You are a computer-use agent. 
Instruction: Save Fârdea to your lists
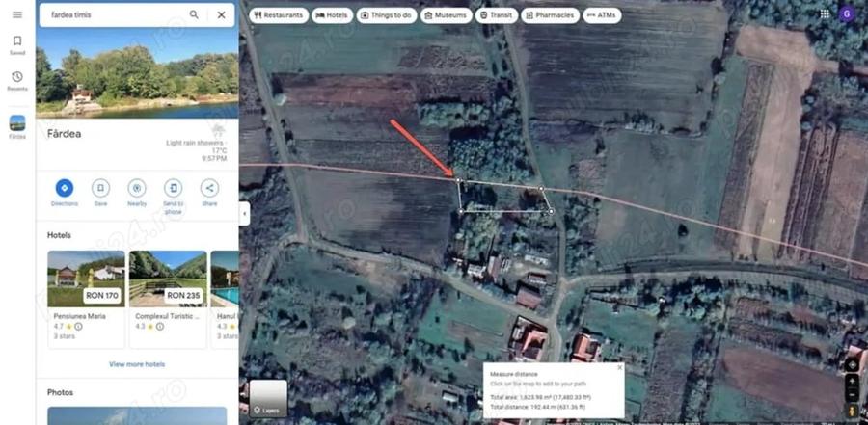[100, 193]
